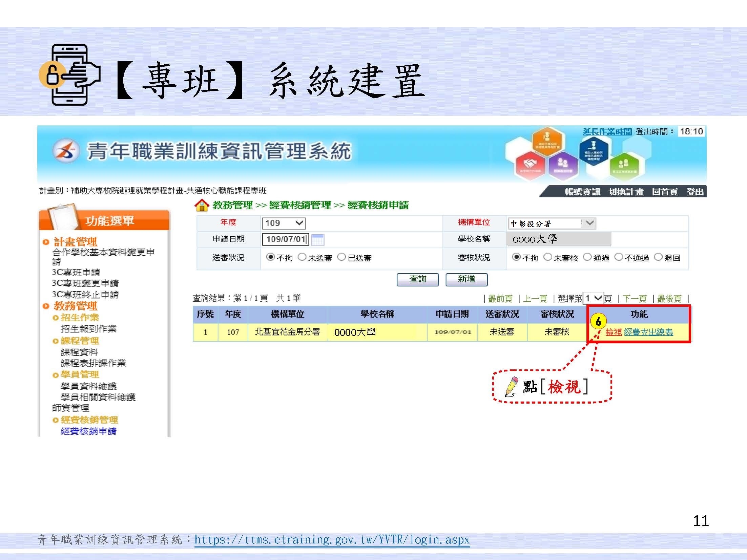Viewport: 747px width, 560px height.
Task: Click the dark blue hexagon icon
Action: coord(594,151)
